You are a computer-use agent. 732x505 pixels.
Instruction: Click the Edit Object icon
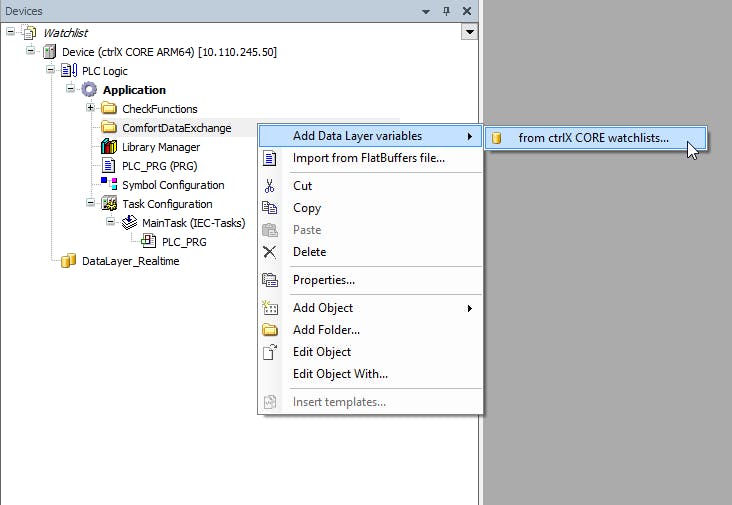[x=270, y=352]
